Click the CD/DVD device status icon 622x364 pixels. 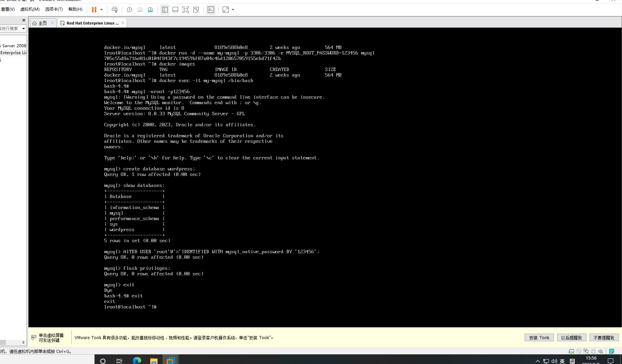579,351
